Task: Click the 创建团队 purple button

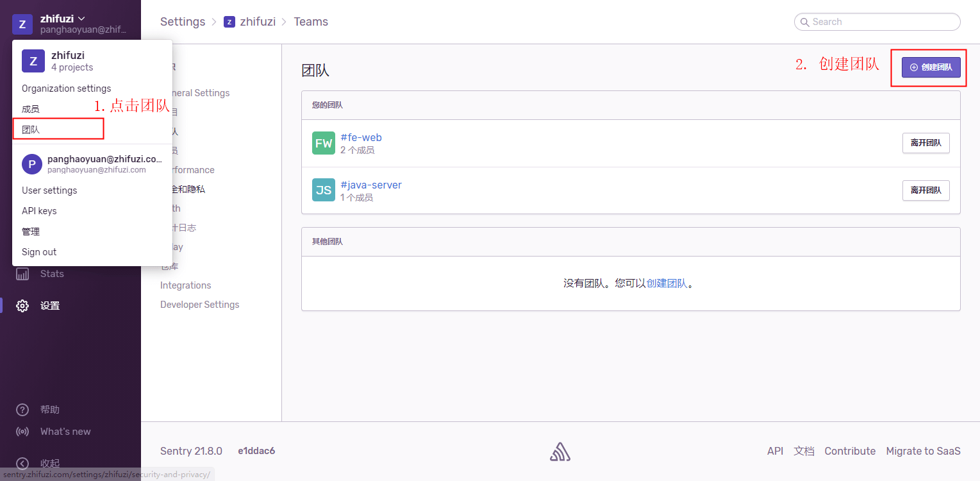Action: (931, 67)
